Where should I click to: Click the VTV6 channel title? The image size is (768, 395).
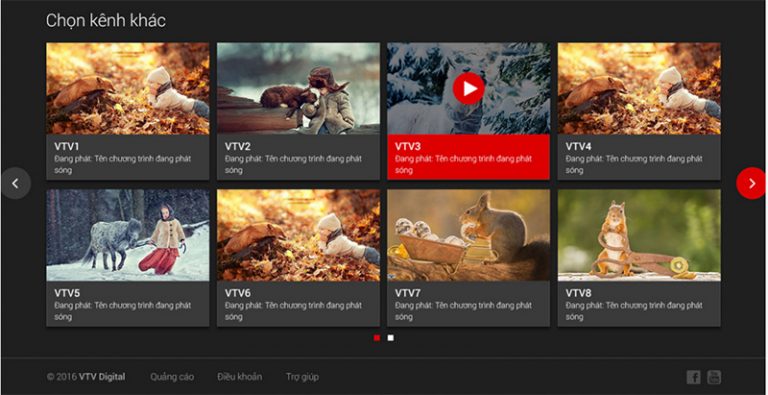tap(238, 293)
